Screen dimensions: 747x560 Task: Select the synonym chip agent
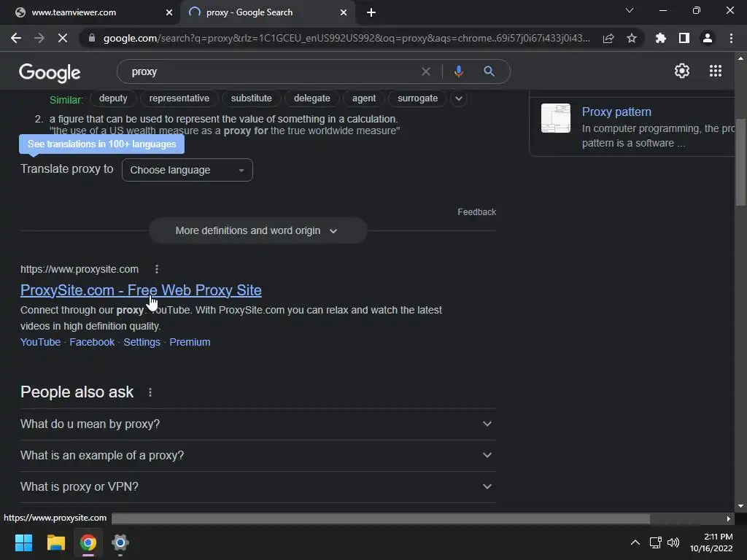(364, 98)
